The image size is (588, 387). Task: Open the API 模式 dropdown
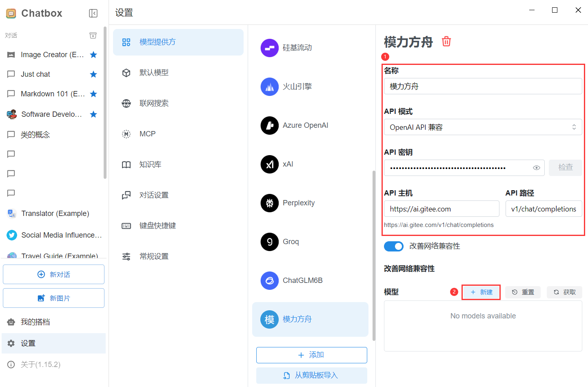click(483, 127)
